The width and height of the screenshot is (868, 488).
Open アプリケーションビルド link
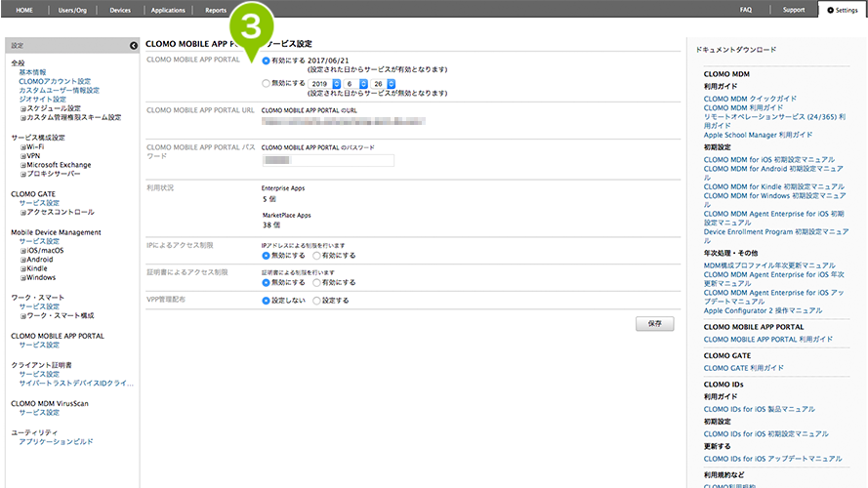coord(56,441)
